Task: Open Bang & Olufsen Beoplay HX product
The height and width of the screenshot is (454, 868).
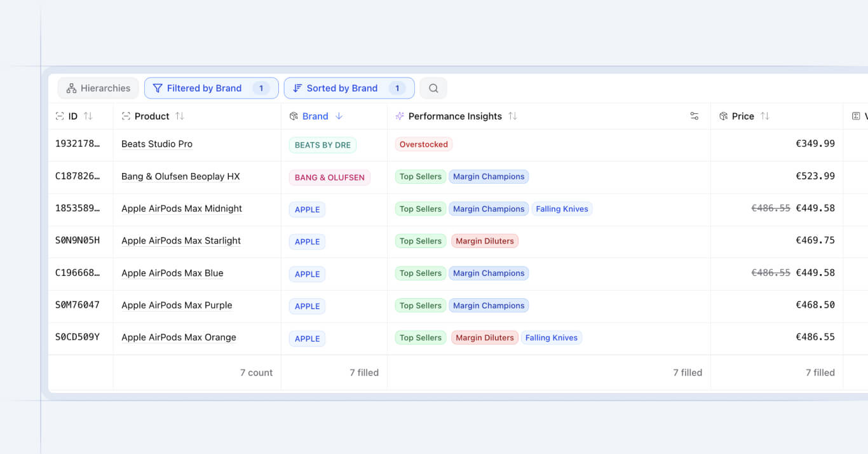Action: point(180,177)
